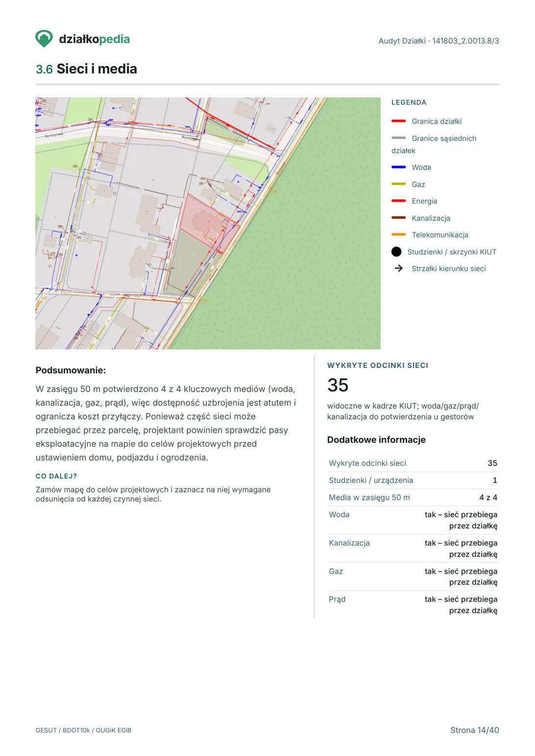This screenshot has width=535, height=756.
Task: Click the CO DALEJ? heading
Action: [x=56, y=476]
